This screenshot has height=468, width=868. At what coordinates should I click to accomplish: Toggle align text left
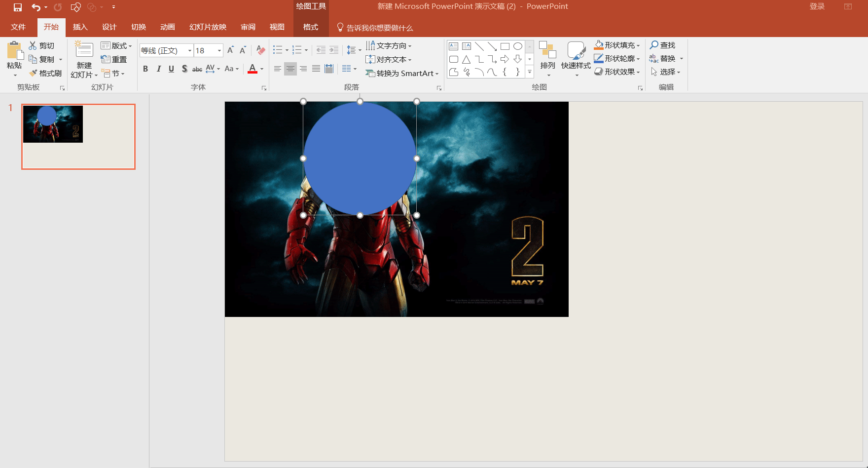coord(278,69)
